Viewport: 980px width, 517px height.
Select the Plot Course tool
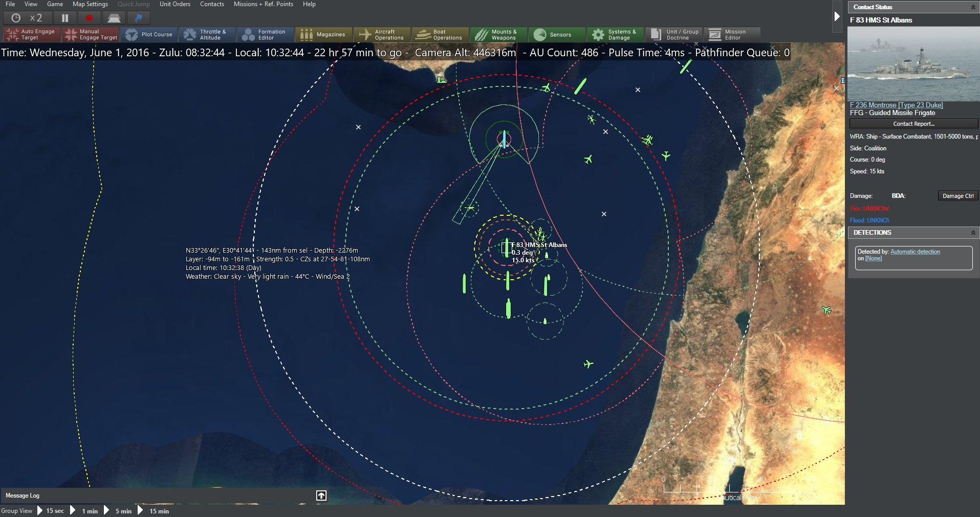pos(149,34)
